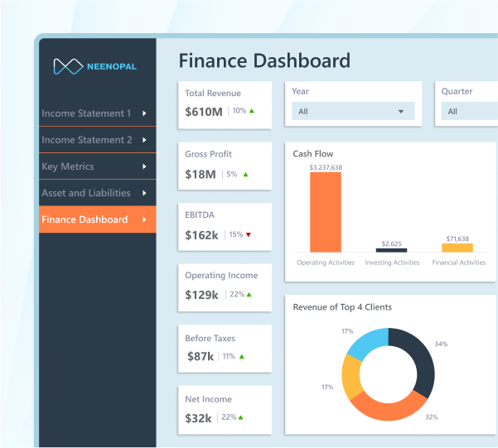Click the Cash Flow chart title
This screenshot has height=448, width=498.
313,154
